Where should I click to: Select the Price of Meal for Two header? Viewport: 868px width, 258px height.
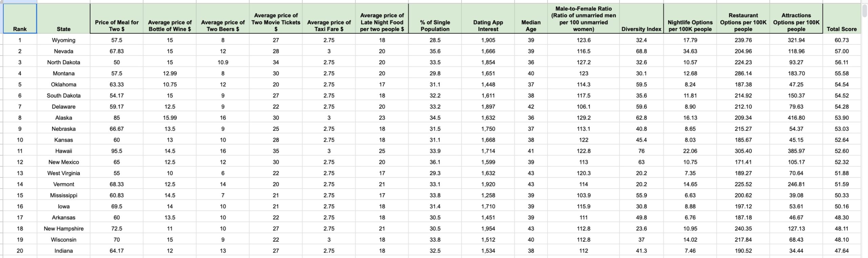[117, 19]
